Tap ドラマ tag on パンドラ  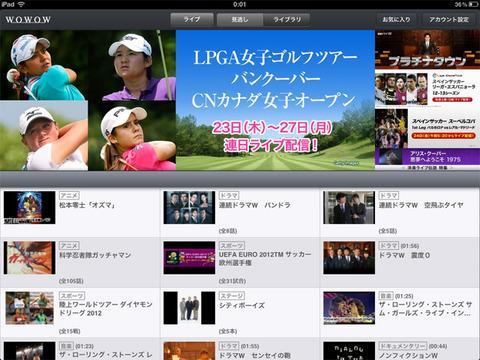(x=229, y=195)
